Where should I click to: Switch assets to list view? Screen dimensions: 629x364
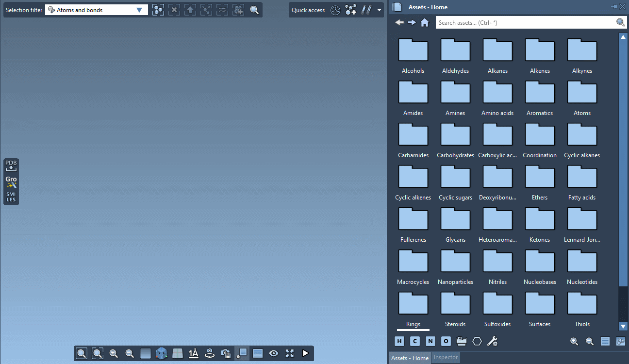point(605,341)
